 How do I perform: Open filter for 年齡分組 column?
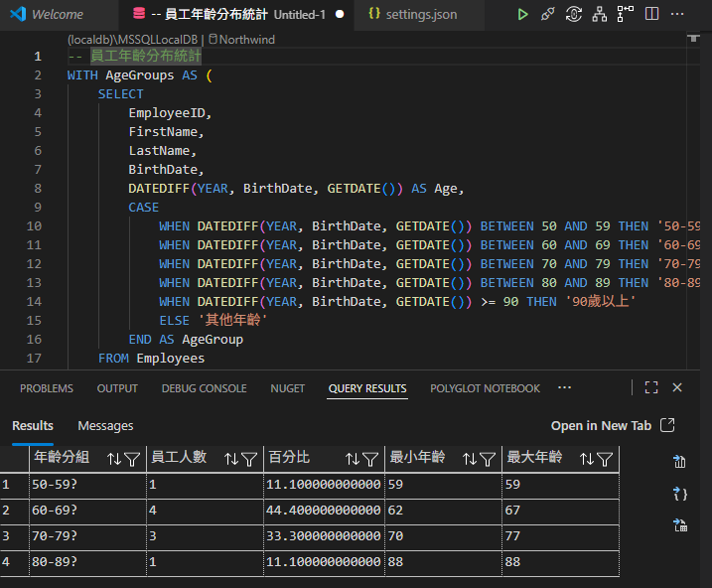(x=132, y=459)
